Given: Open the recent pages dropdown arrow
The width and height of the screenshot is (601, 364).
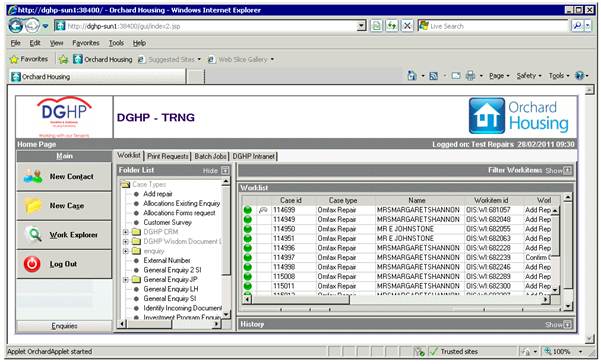Looking at the screenshot, I should click(45, 26).
